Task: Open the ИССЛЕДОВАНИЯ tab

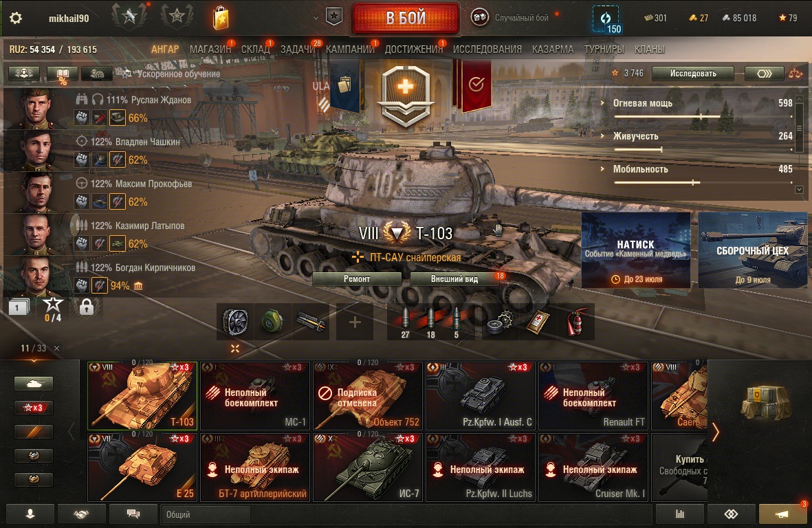Action: (x=487, y=49)
